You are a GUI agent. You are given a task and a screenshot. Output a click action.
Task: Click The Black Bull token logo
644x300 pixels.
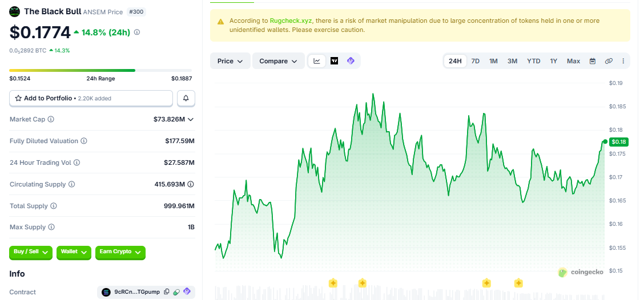tap(14, 11)
